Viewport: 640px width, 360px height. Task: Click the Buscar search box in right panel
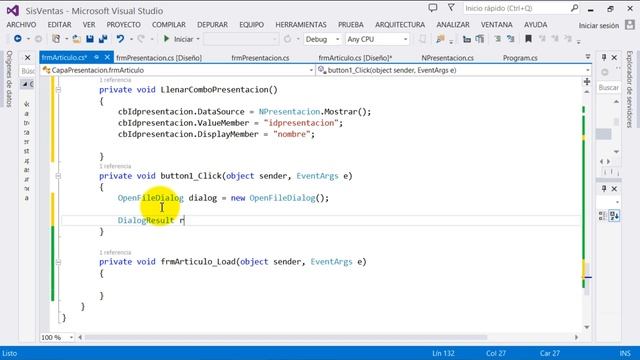point(609,87)
